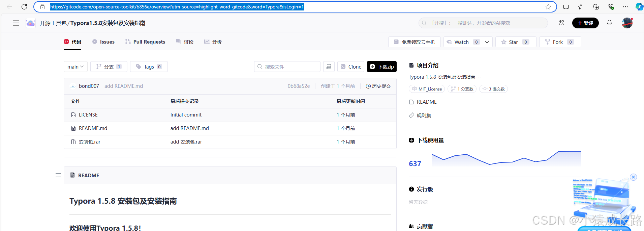Open the 分析 tab
644x231 pixels.
point(213,42)
